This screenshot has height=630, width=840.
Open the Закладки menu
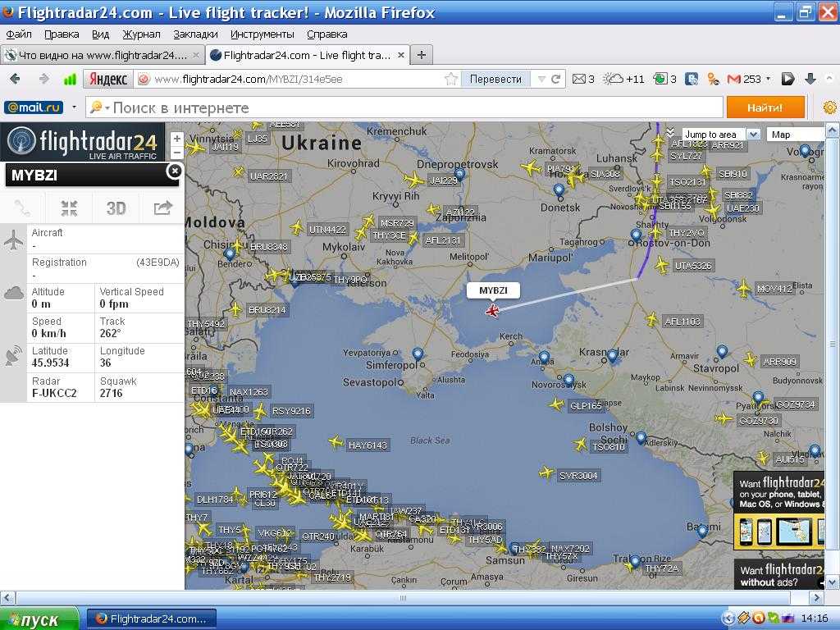coord(195,34)
